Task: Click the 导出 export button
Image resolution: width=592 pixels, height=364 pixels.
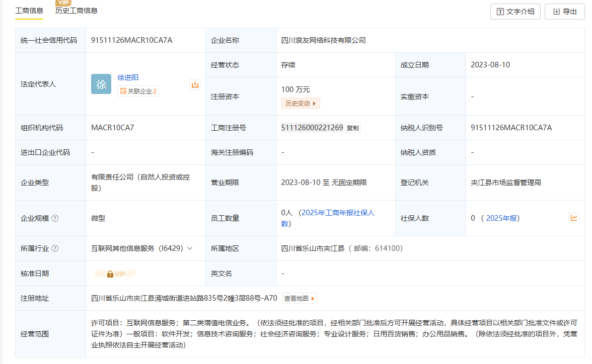Action: click(564, 12)
